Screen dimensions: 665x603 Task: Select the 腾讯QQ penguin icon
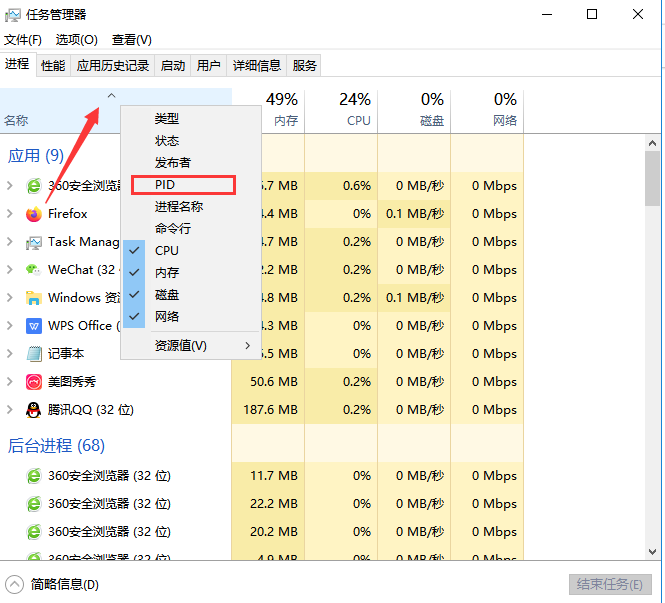pyautogui.click(x=34, y=410)
